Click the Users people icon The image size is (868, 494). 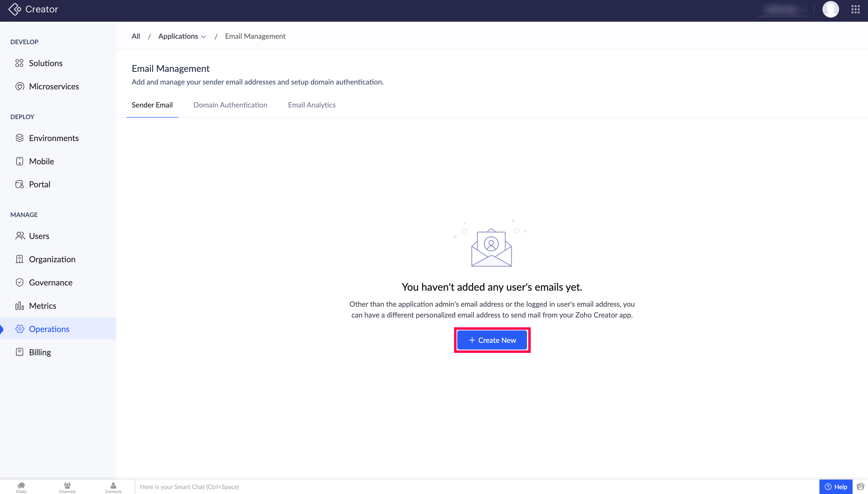point(20,236)
